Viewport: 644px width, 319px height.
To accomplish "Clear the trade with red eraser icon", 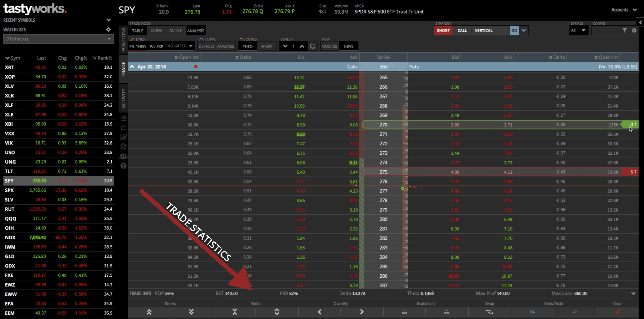I will pyautogui.click(x=617, y=312).
